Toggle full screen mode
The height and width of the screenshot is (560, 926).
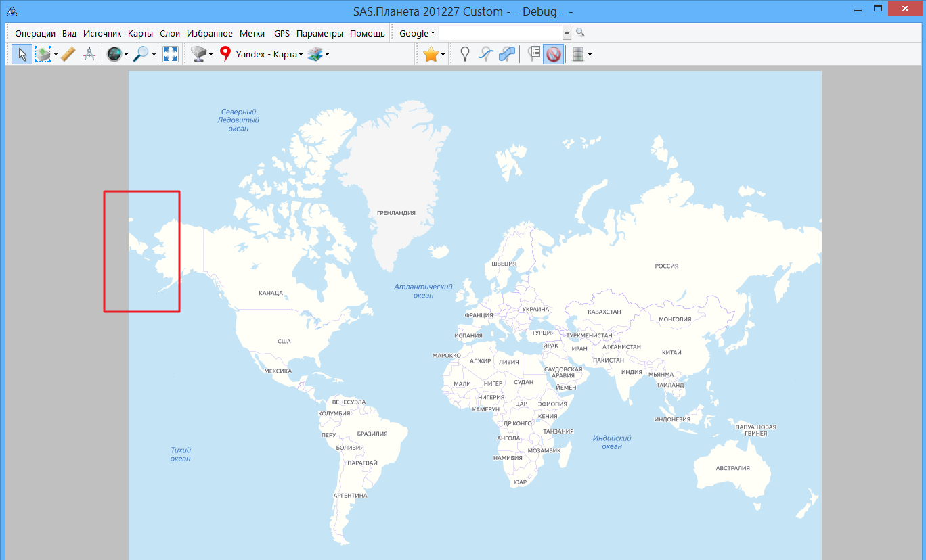(x=171, y=55)
